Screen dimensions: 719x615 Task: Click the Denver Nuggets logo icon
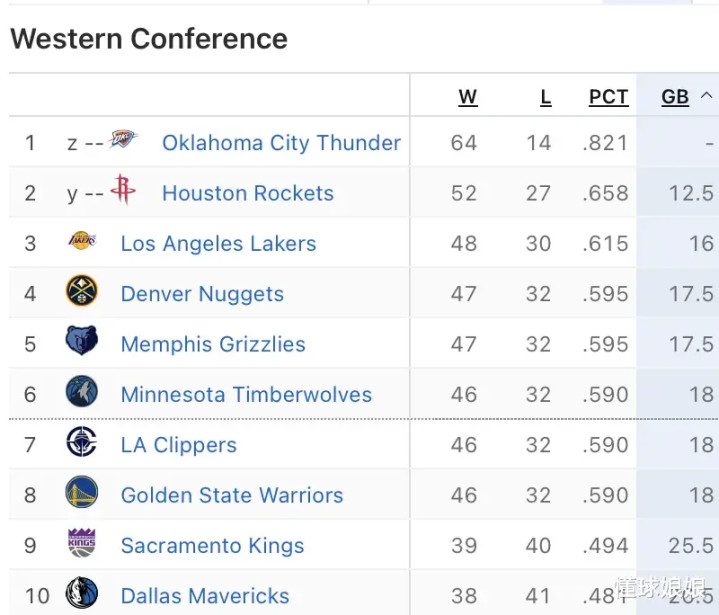pyautogui.click(x=82, y=292)
